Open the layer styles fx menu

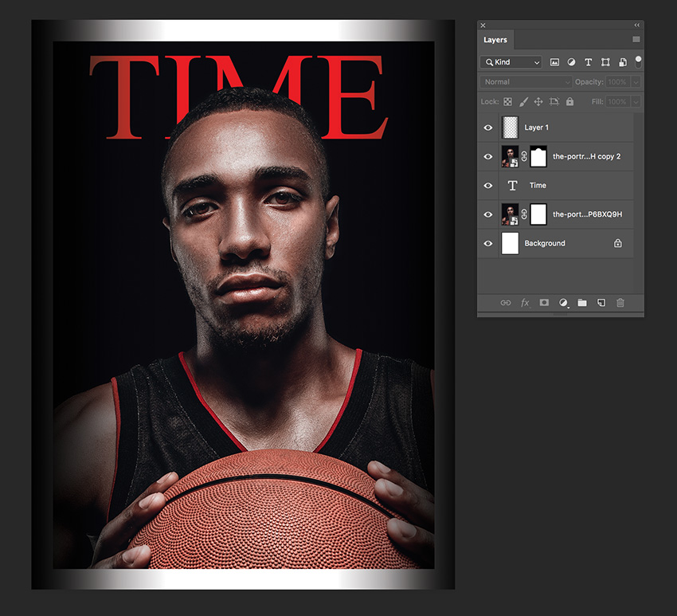525,303
